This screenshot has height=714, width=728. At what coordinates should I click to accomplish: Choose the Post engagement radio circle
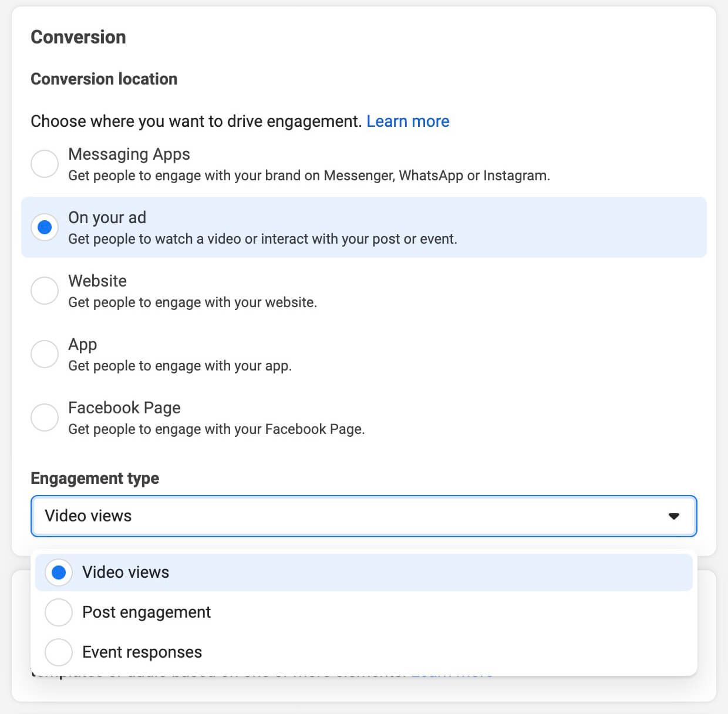tap(59, 612)
